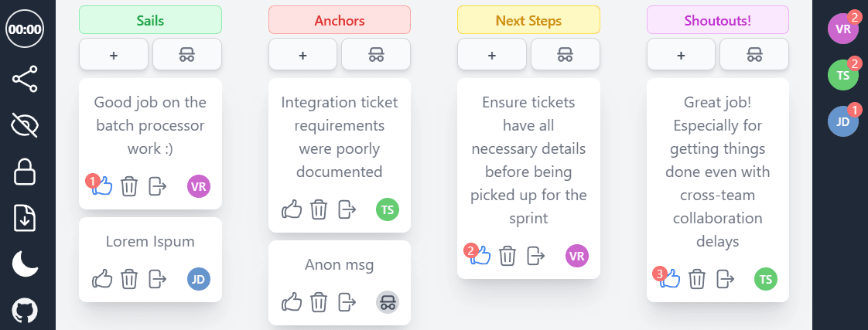The width and height of the screenshot is (868, 330).
Task: Click the JD user avatar in right panel
Action: (843, 121)
